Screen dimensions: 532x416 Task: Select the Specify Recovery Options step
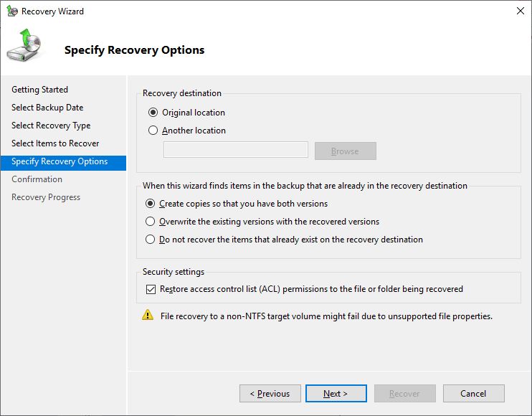[63, 163]
